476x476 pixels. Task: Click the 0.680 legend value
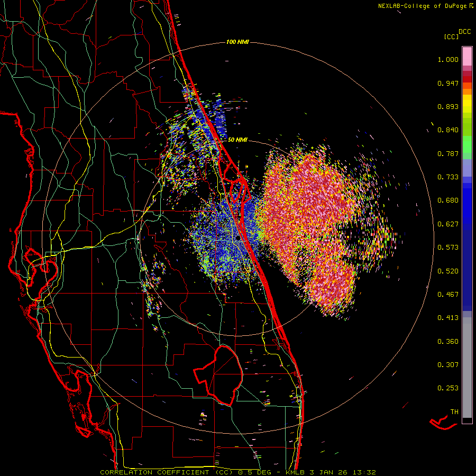click(x=448, y=200)
